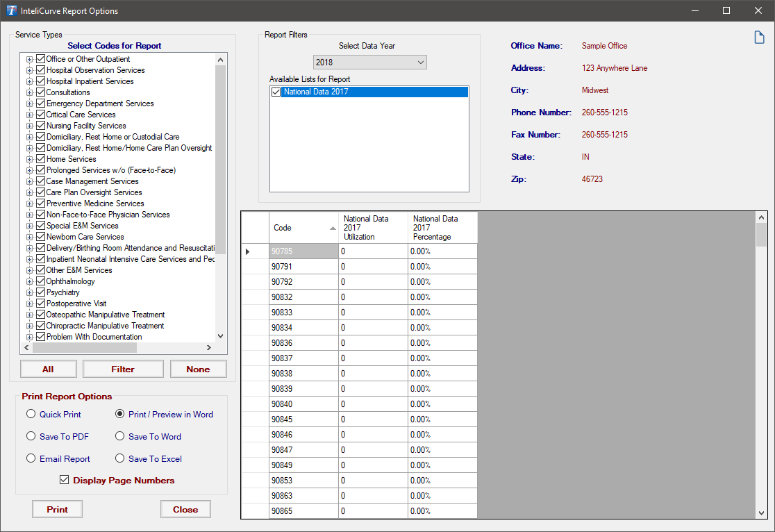Select Newborn Care Services tree item
The image size is (775, 532).
85,237
